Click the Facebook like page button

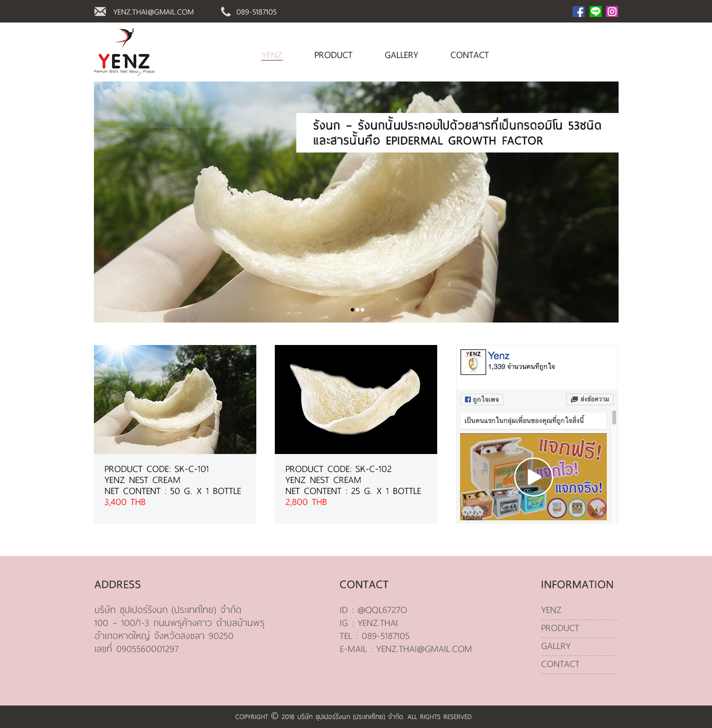pyautogui.click(x=482, y=399)
